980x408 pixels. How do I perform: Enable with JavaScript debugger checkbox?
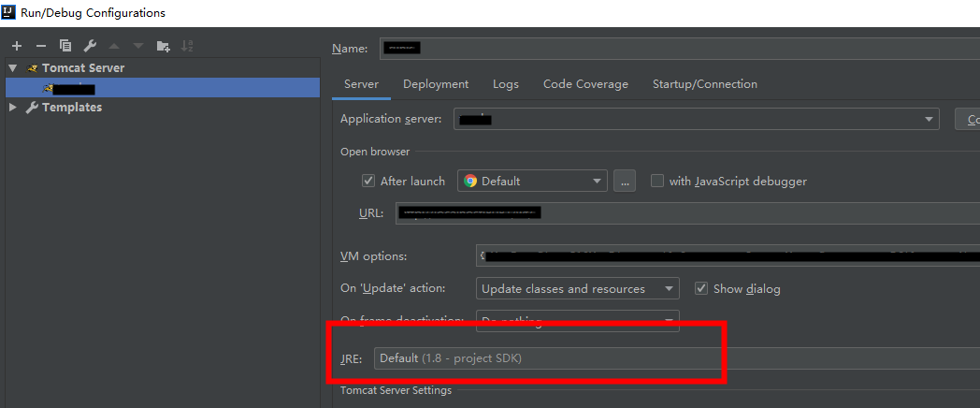tap(656, 181)
